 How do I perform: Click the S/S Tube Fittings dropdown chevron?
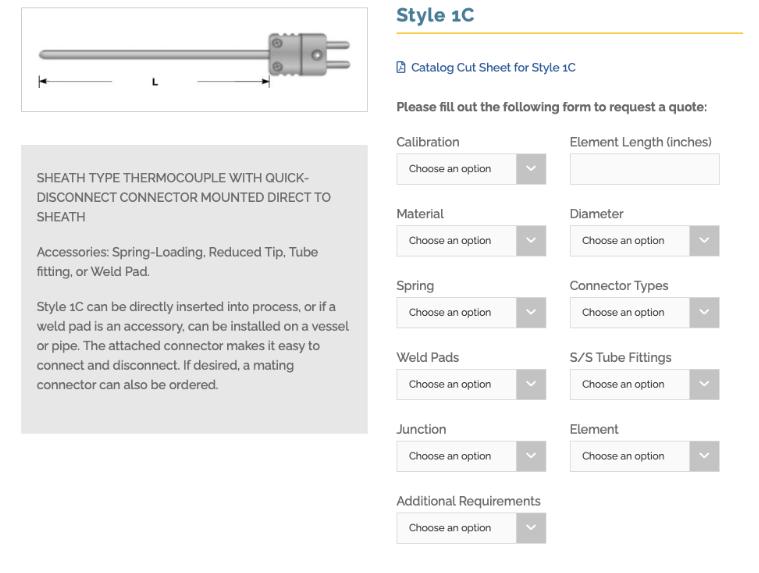click(x=704, y=385)
